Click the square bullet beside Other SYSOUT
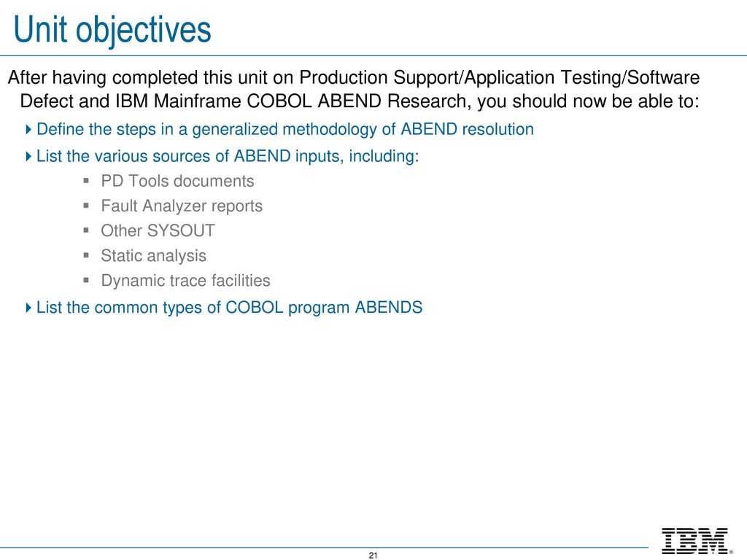This screenshot has width=747, height=560. tap(86, 230)
